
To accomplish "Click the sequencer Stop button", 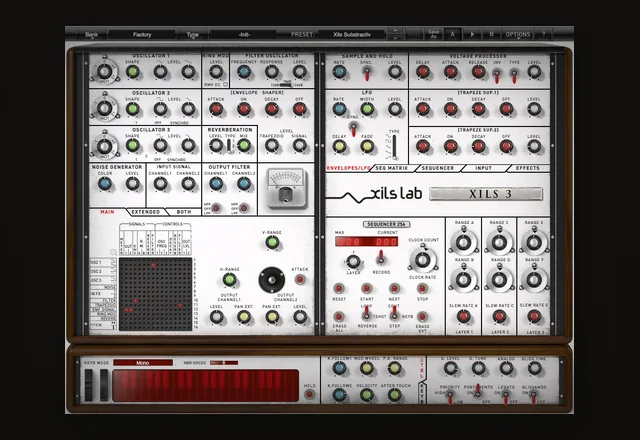I will (x=422, y=289).
